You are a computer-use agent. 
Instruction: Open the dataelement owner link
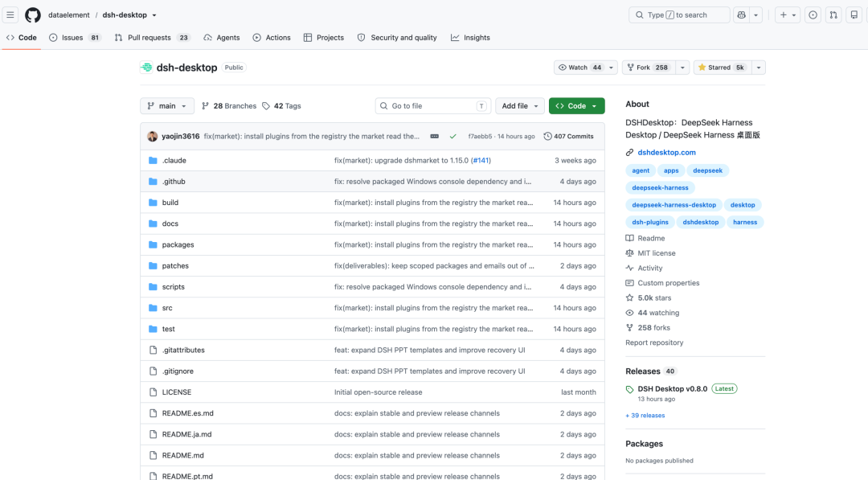(x=68, y=15)
